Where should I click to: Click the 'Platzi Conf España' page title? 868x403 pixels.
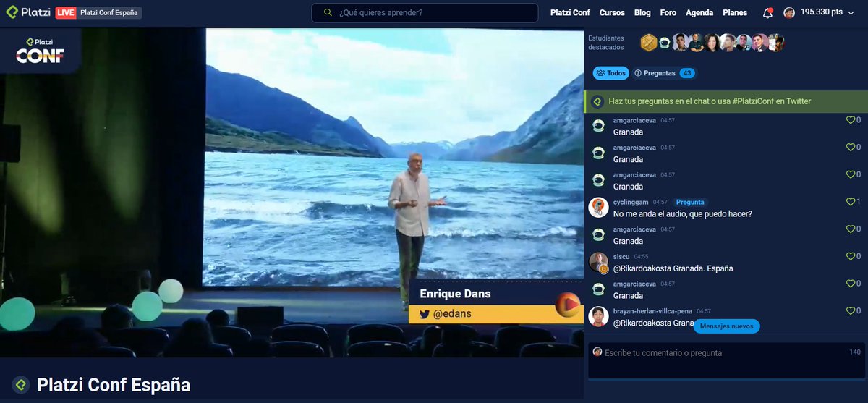coord(114,385)
